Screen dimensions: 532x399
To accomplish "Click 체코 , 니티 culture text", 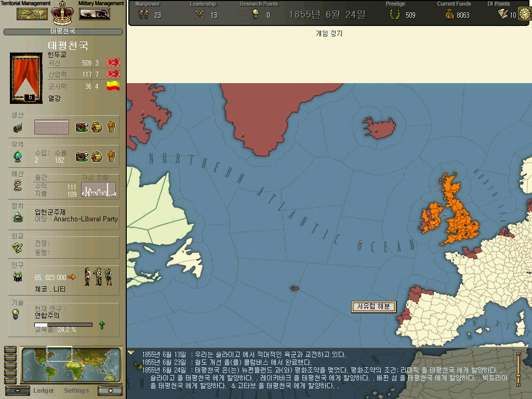I will pos(50,289).
